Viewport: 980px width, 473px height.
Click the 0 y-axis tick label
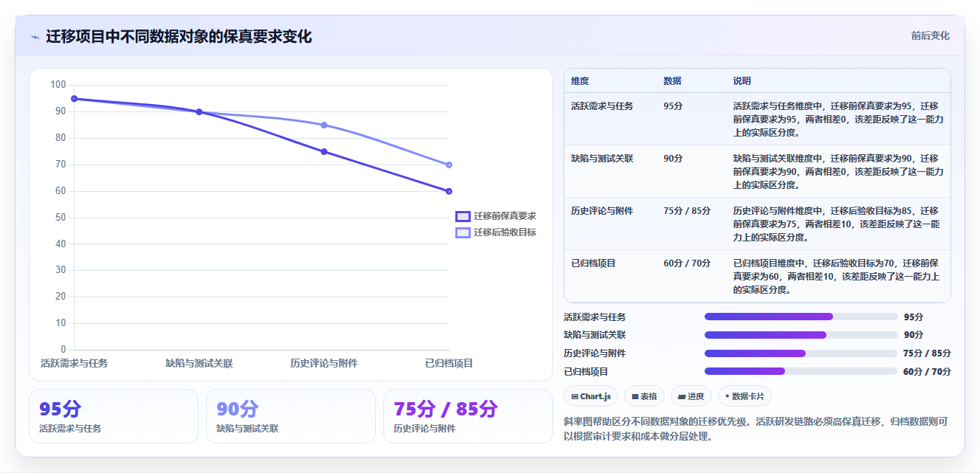[64, 350]
